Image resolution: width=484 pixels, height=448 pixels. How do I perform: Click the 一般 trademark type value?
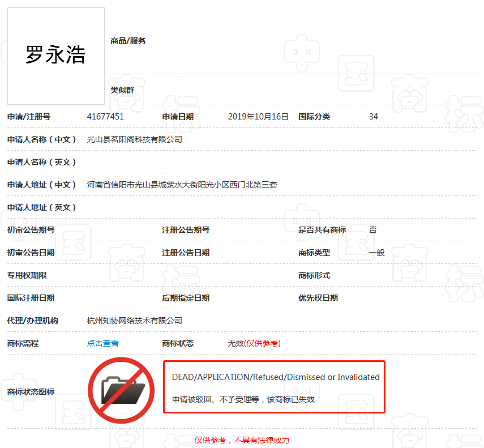point(376,253)
